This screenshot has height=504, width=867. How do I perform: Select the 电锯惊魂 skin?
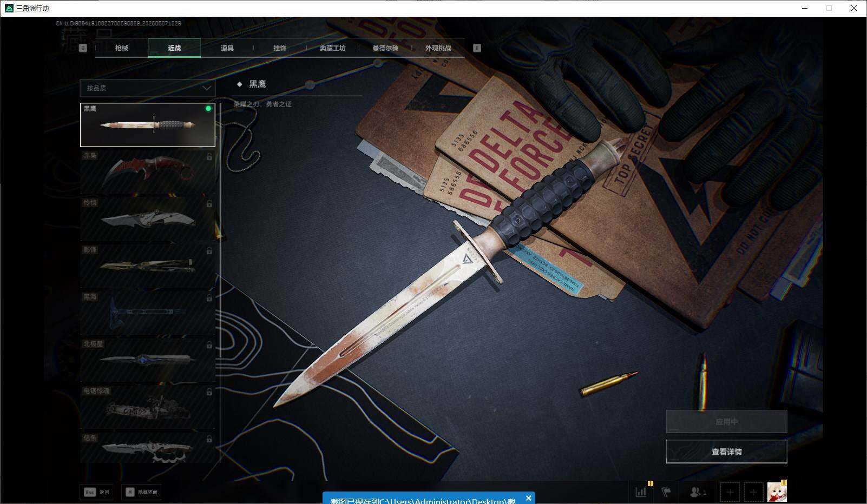148,407
